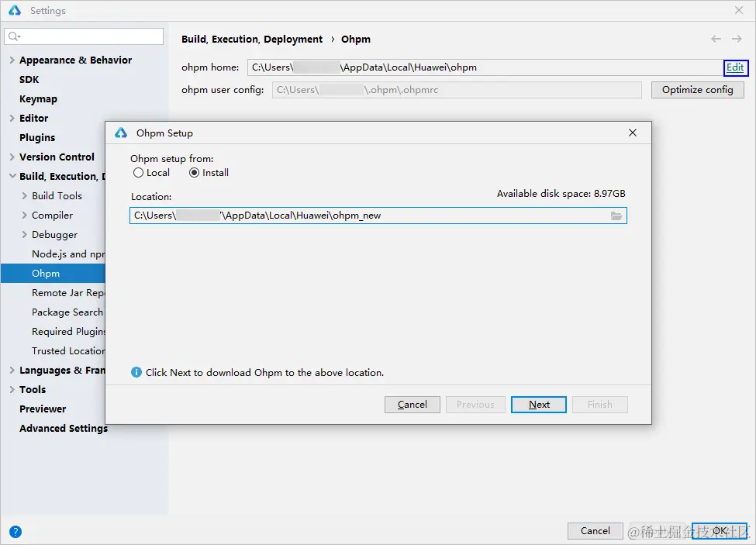
Task: Close the Ohpm Setup dialog
Action: click(633, 133)
